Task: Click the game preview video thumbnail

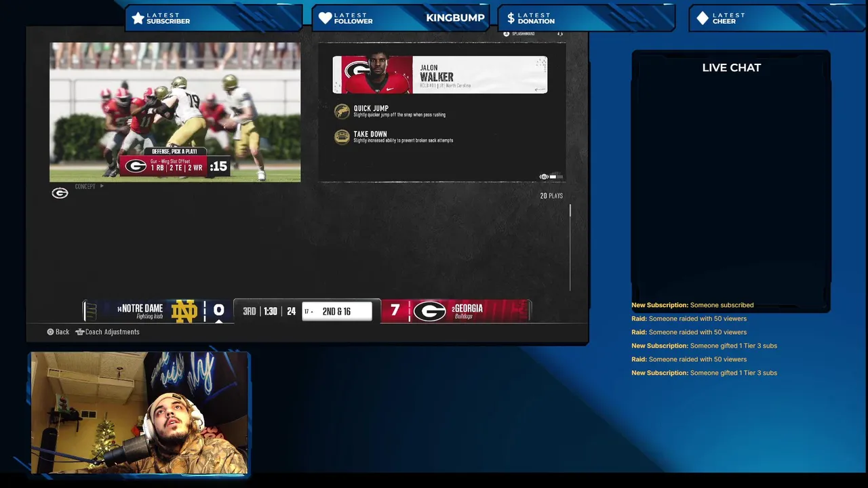Action: [175, 112]
